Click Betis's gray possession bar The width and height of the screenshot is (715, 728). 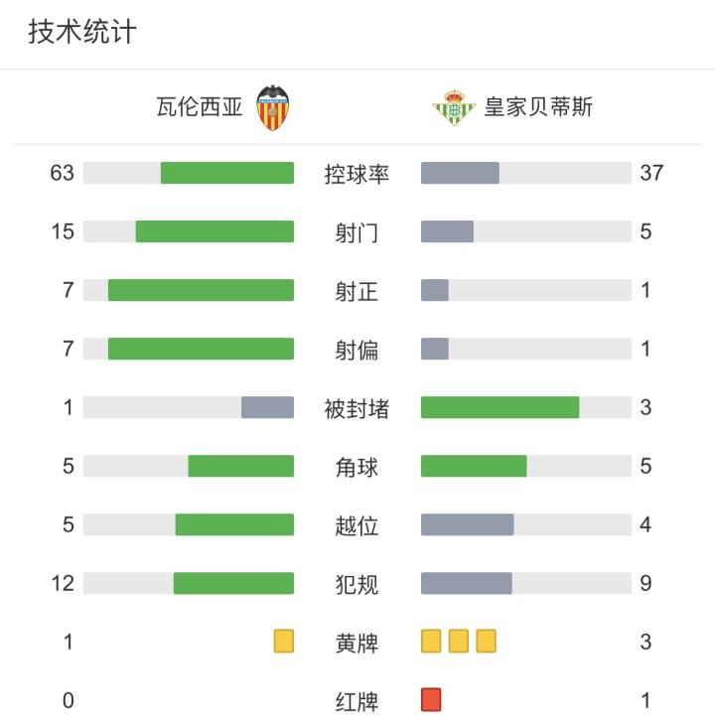(460, 173)
